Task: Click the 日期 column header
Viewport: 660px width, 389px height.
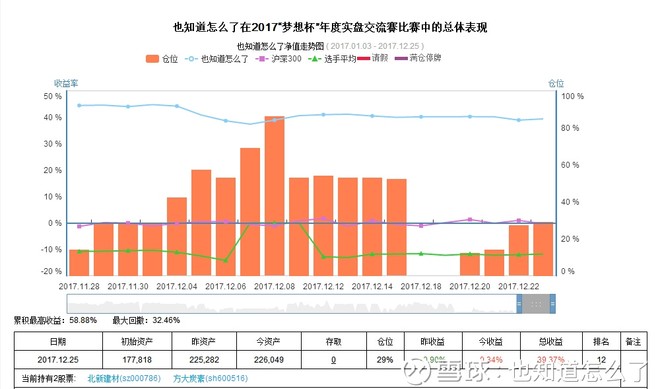Action: pos(58,341)
